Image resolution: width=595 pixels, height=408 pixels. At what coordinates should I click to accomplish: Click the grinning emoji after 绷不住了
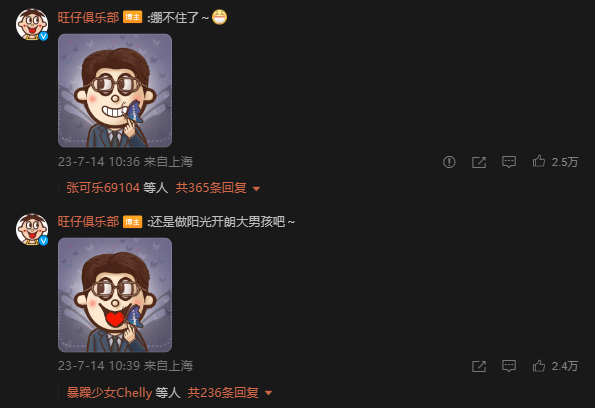tap(219, 17)
